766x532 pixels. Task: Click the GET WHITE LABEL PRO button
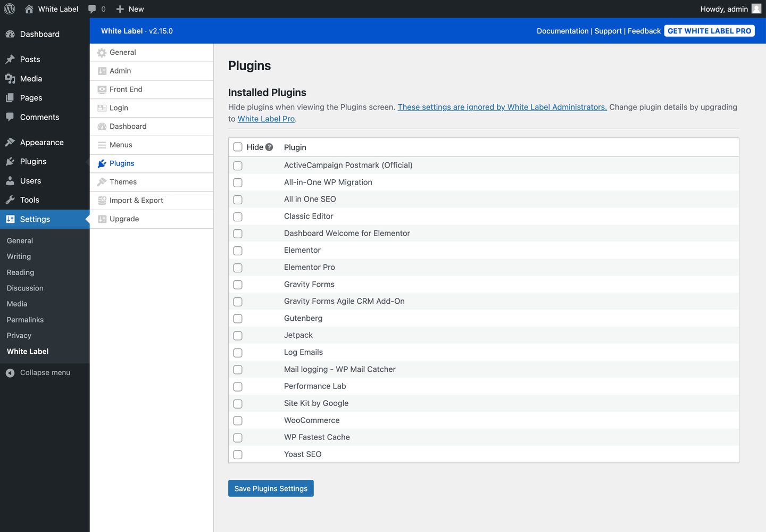tap(710, 31)
